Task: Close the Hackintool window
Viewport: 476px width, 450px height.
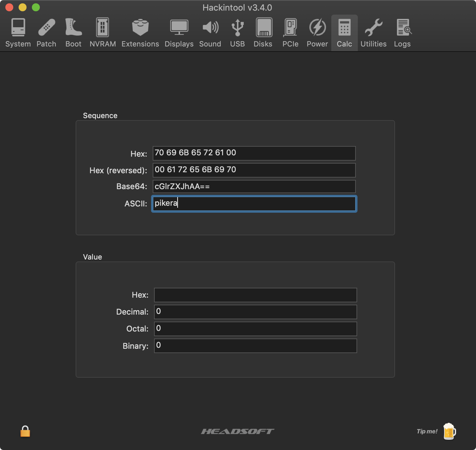Action: tap(9, 7)
